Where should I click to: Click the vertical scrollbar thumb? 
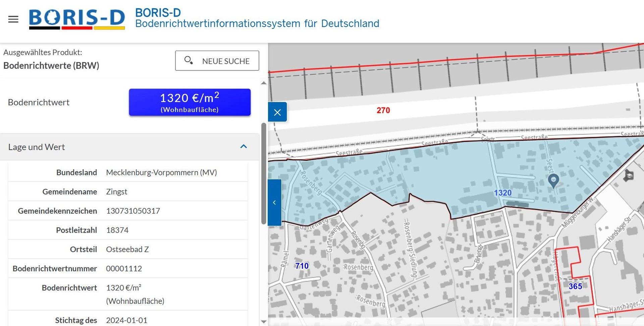264,173
